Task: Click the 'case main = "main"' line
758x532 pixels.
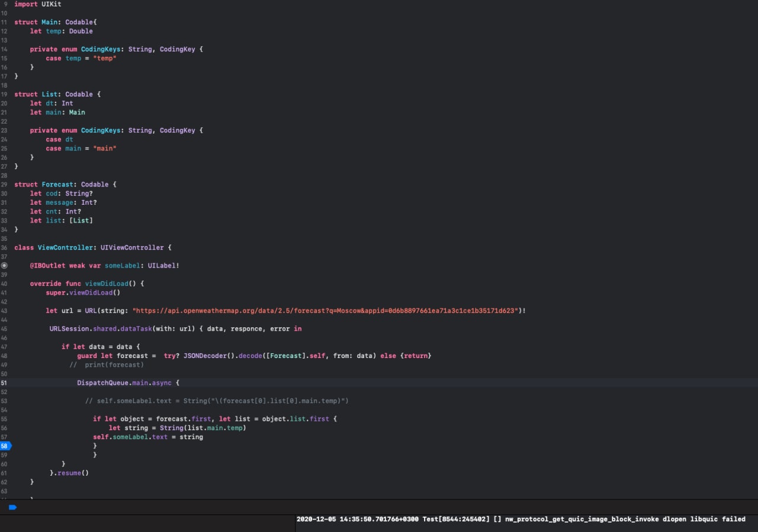Action: pyautogui.click(x=81, y=148)
